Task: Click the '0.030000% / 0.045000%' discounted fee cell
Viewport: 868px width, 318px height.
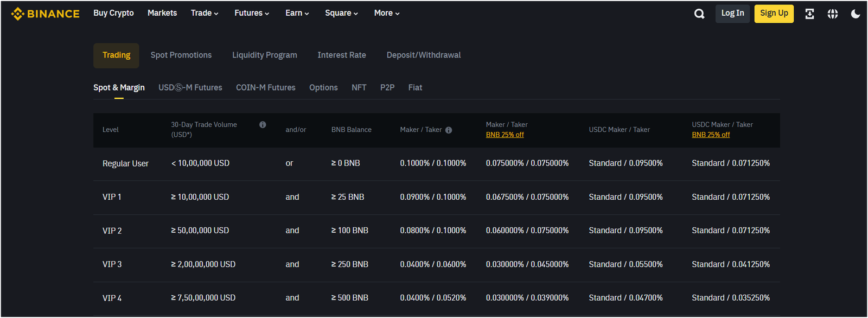Action: point(527,264)
